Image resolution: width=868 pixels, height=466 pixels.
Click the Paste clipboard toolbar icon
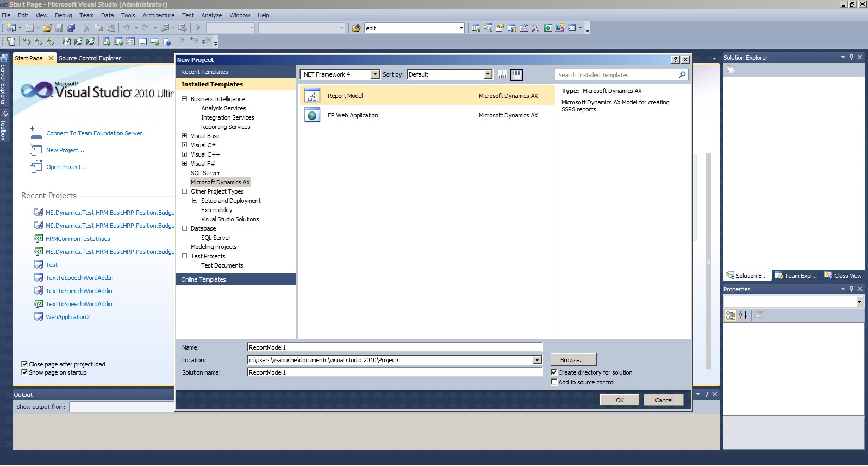point(111,28)
